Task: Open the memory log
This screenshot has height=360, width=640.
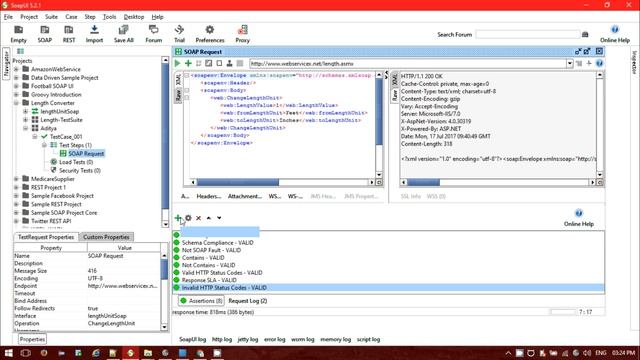Action: [335, 339]
